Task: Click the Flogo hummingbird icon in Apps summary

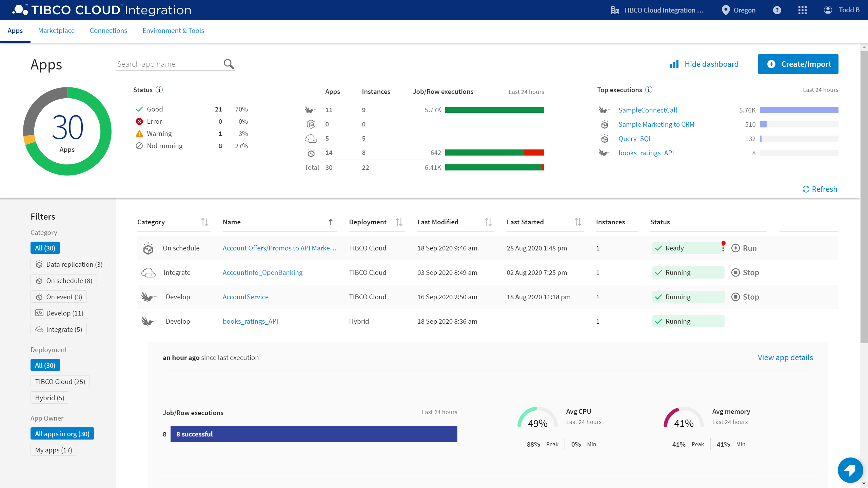Action: point(310,110)
